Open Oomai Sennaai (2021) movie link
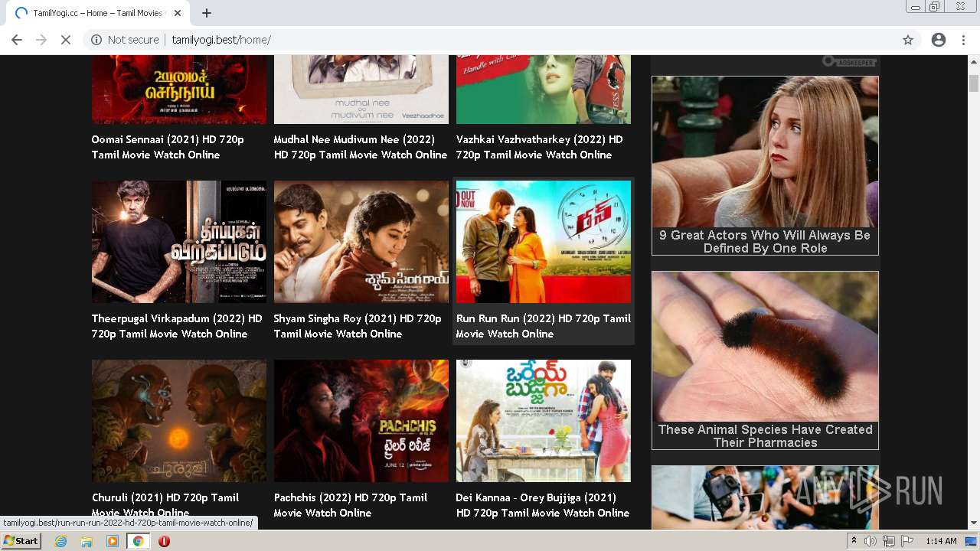The width and height of the screenshot is (980, 551). pyautogui.click(x=168, y=147)
